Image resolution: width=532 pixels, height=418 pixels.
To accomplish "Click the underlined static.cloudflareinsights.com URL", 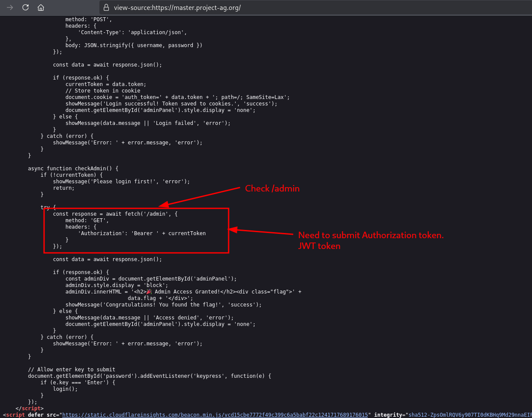I will click(x=216, y=415).
